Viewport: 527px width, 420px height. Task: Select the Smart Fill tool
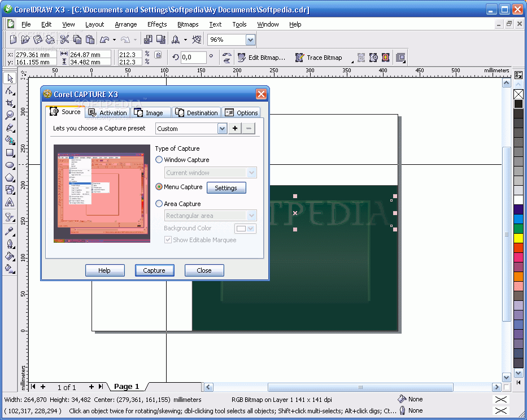tap(10, 141)
